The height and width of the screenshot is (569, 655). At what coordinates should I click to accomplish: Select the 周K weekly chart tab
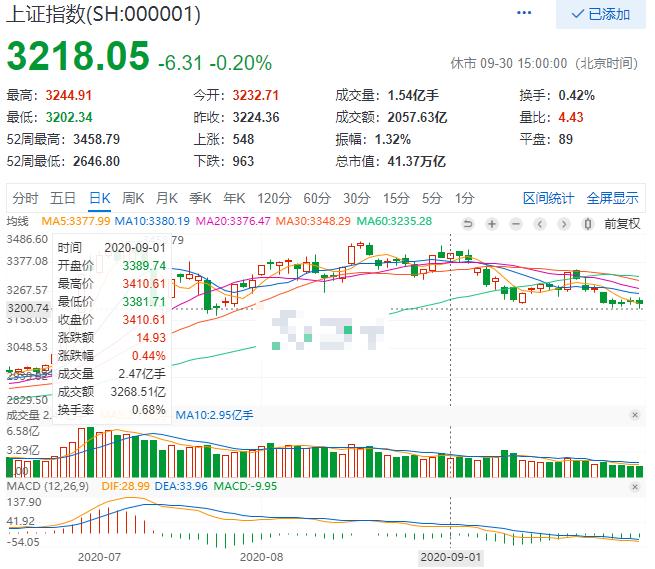[x=132, y=198]
